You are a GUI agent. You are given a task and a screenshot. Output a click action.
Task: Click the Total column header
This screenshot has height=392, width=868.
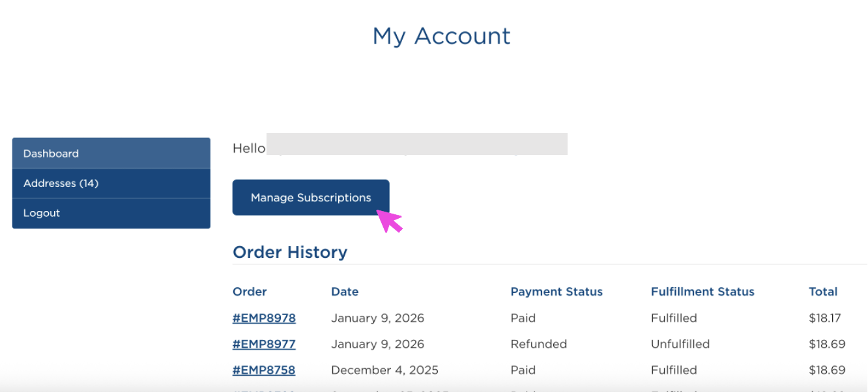tap(823, 292)
